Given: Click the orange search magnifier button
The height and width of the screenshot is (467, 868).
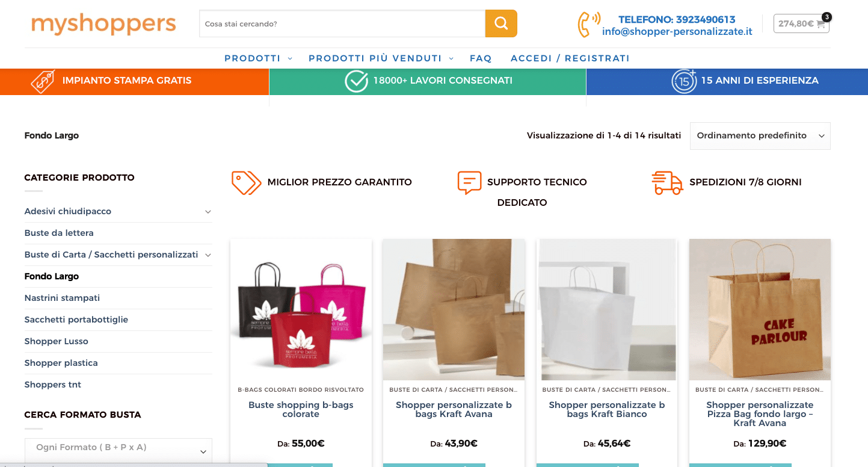Looking at the screenshot, I should click(501, 23).
